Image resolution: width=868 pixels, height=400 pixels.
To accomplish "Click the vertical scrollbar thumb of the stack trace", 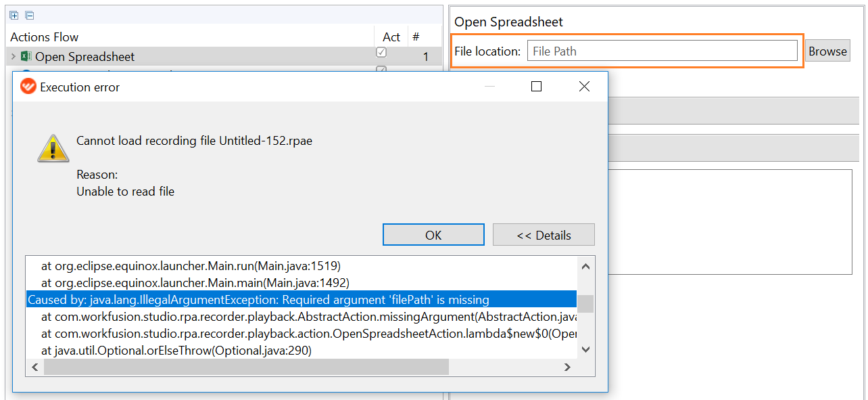I will click(585, 303).
